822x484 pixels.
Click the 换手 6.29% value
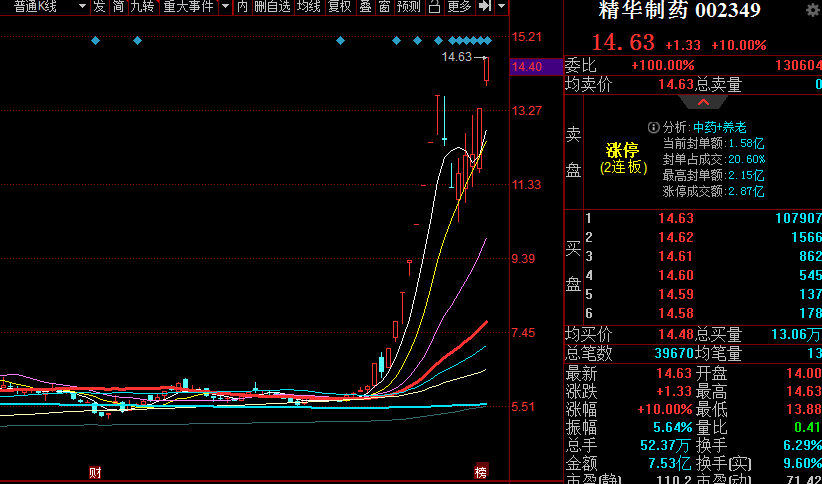tap(802, 446)
